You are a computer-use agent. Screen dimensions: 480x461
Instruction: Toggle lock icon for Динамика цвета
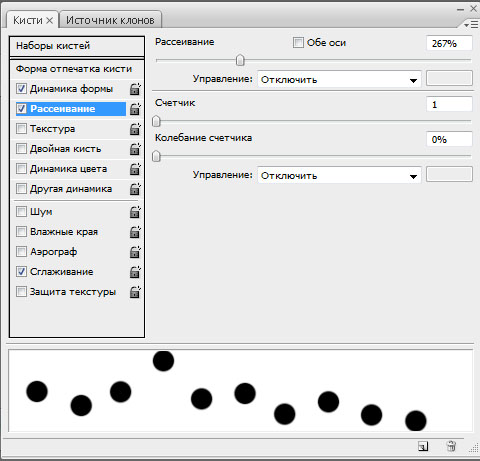click(x=135, y=169)
